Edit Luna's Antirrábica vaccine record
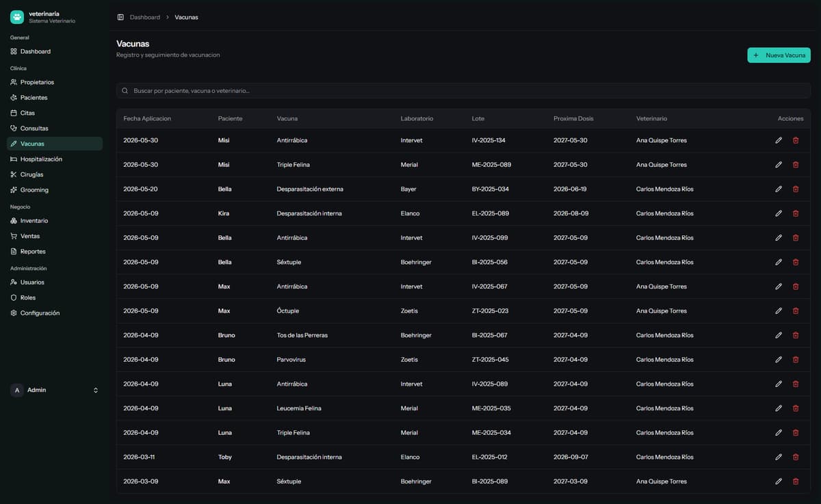This screenshot has height=504, width=821. click(x=779, y=384)
